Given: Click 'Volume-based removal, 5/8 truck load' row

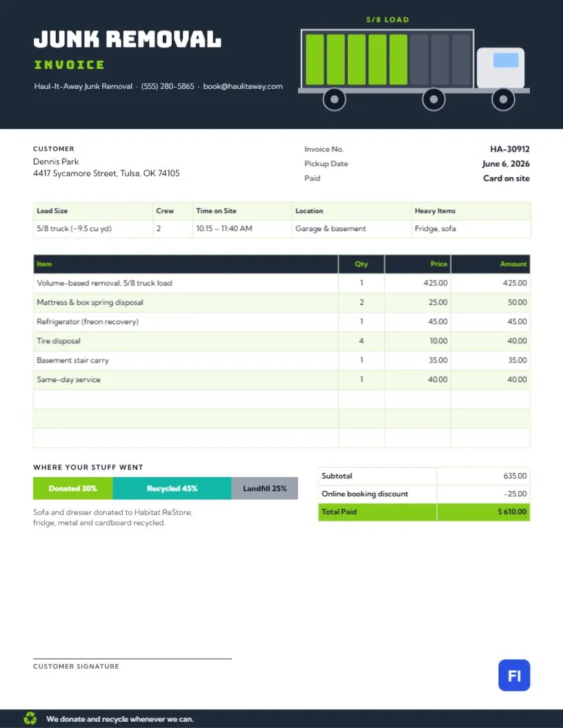Looking at the screenshot, I should click(x=281, y=283).
